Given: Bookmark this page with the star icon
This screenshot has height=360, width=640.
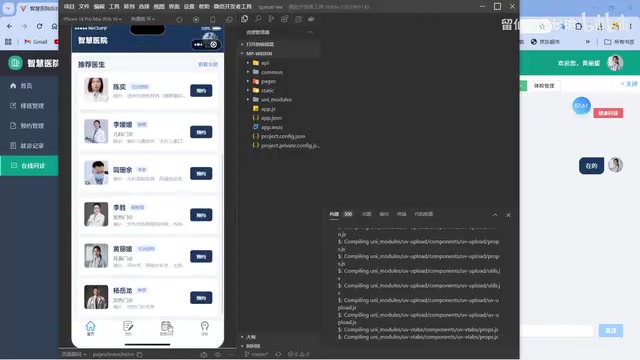Looking at the screenshot, I should point(542,27).
